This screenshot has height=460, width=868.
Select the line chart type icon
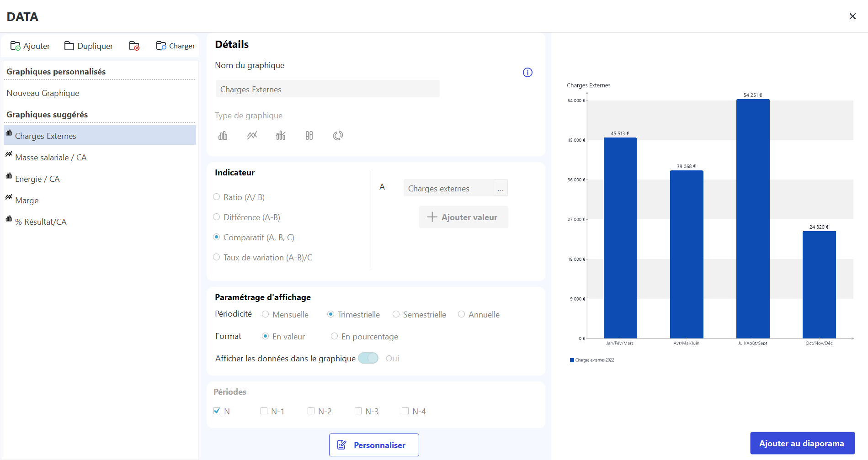pyautogui.click(x=252, y=135)
